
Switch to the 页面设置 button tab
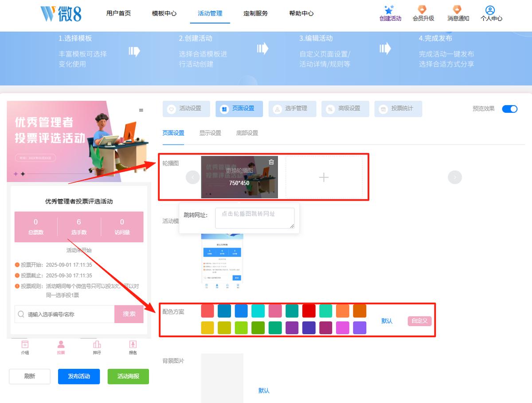click(x=239, y=109)
